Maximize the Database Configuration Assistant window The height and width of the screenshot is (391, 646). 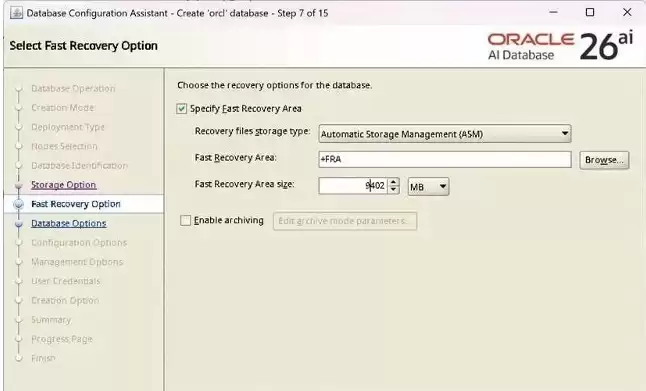click(x=590, y=12)
